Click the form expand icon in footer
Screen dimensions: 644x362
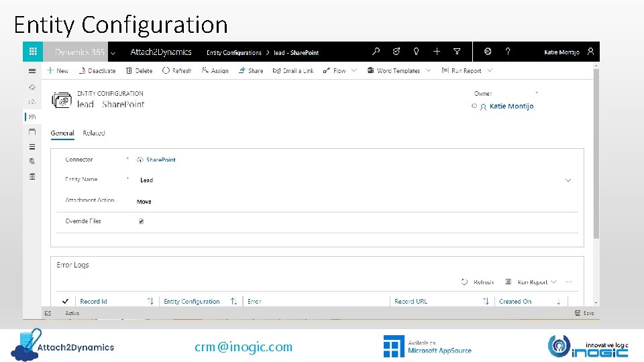pos(48,313)
